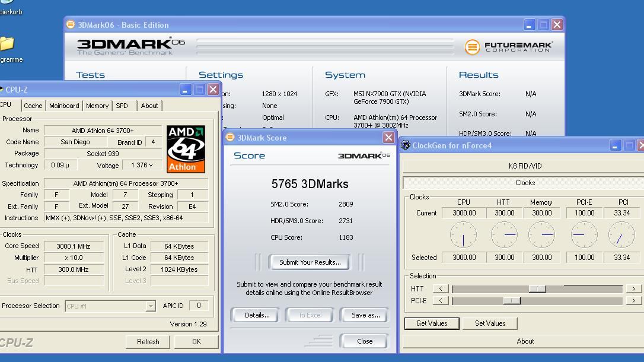Click the Current Memory 300.00 field
This screenshot has height=362, width=644.
541,213
